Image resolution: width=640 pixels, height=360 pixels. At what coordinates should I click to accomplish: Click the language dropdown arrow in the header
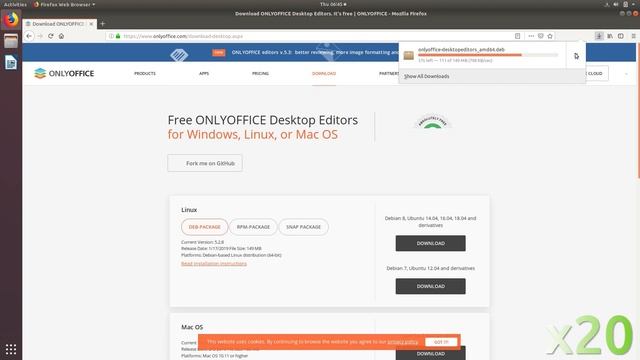626,74
